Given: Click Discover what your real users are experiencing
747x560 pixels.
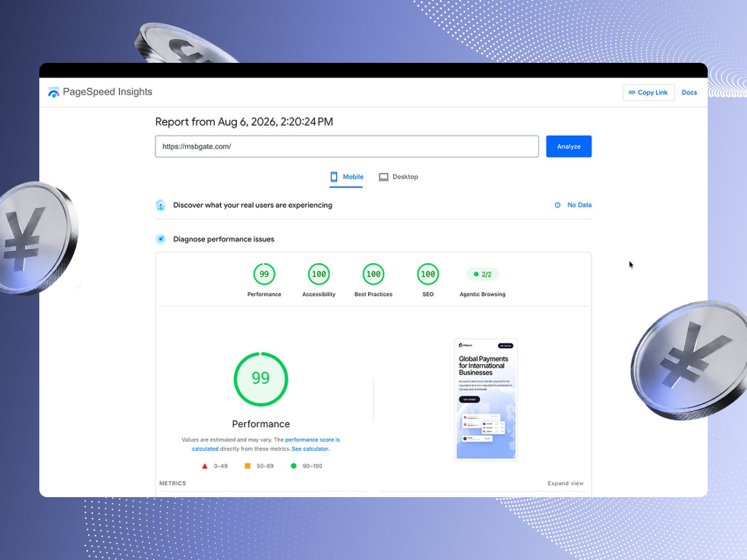Looking at the screenshot, I should [x=253, y=205].
